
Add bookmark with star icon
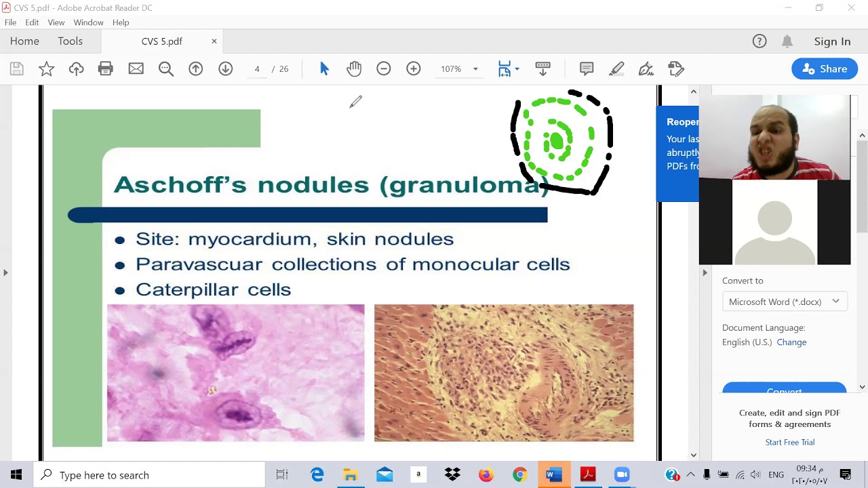pos(46,68)
